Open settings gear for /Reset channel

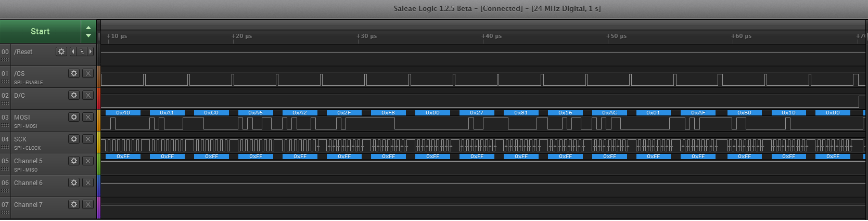click(x=61, y=51)
